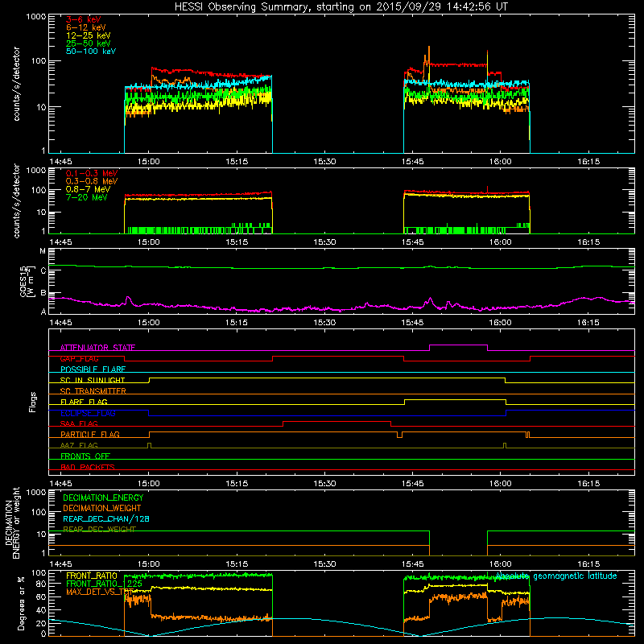Select the '6-12 keV' legend label
The image size is (644, 644).
86,27
